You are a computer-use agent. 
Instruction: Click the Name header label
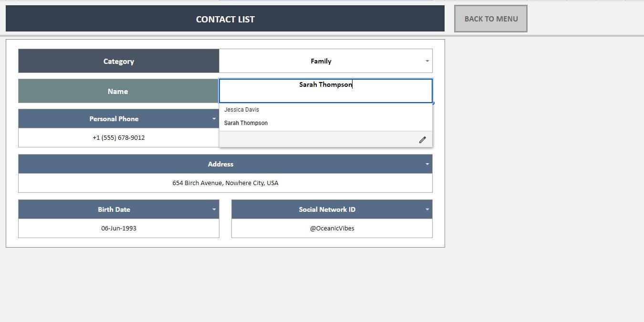[117, 91]
